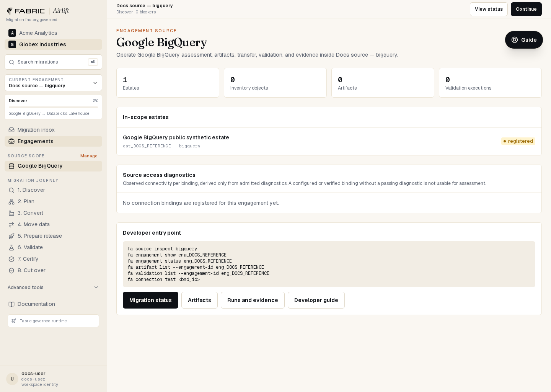Click the docs-user avatar
Screen dimensions: 551x392
pos(12,379)
